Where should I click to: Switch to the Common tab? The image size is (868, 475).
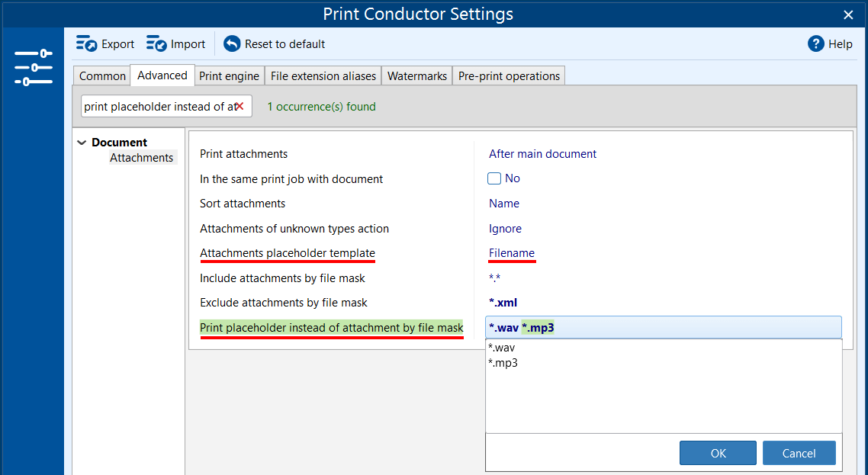click(x=102, y=75)
